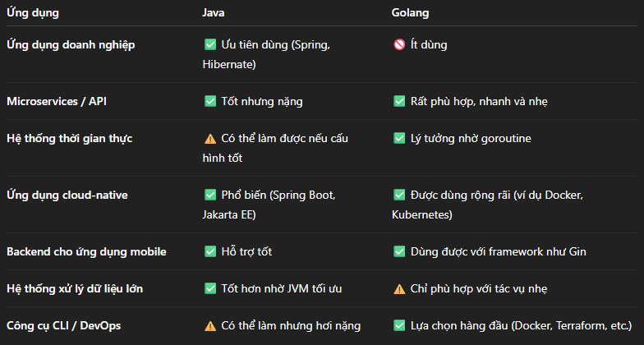Click the "Java" column header
This screenshot has width=644, height=345.
tap(214, 13)
